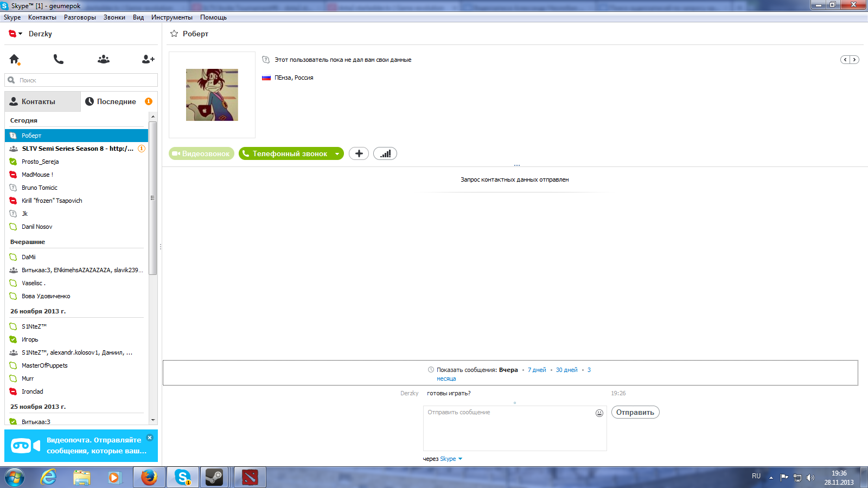868x488 pixels.
Task: Open conversation with Игорь
Action: tap(76, 339)
